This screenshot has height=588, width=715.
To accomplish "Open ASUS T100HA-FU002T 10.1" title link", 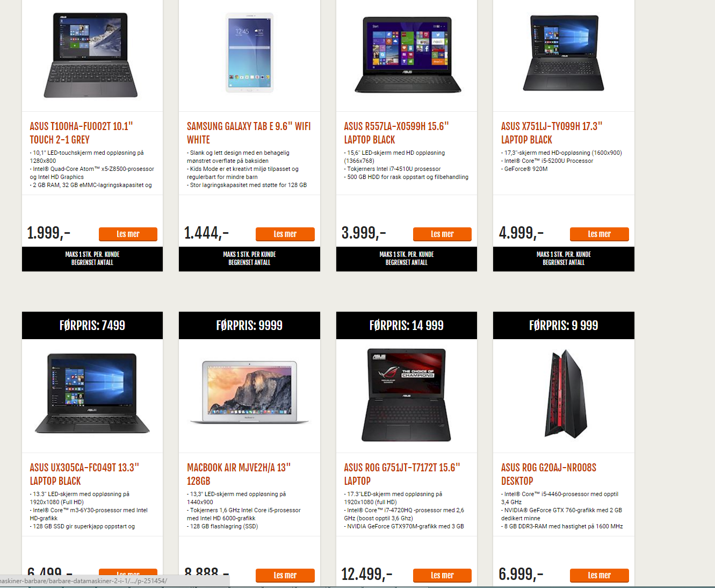I will pyautogui.click(x=81, y=133).
